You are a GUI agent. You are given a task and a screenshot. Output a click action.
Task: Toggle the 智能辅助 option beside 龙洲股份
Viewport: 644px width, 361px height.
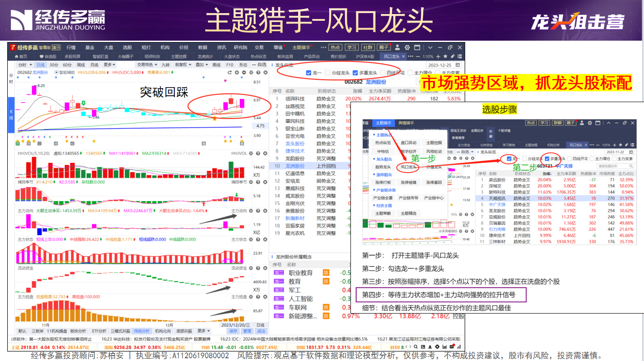point(65,72)
